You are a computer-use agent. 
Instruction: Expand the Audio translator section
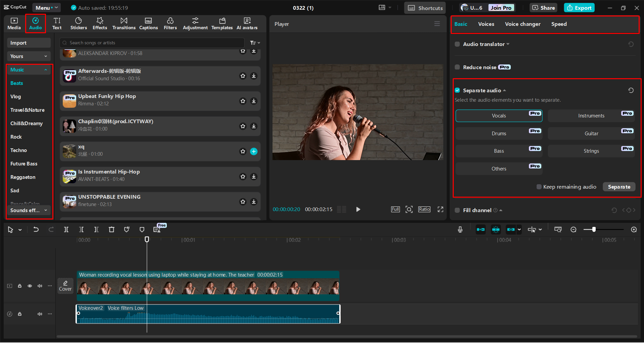[509, 44]
